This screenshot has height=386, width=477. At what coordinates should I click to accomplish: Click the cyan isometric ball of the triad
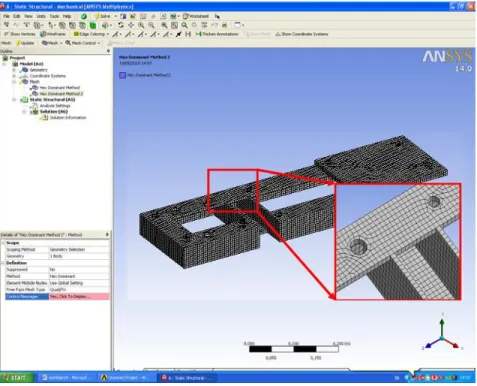point(442,338)
